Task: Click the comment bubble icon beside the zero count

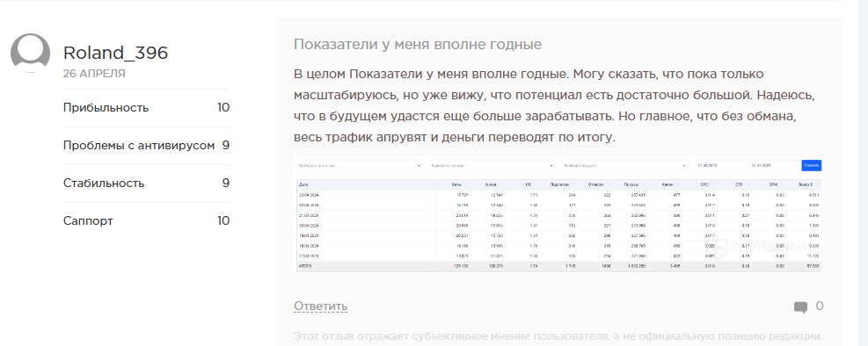Action: coord(800,306)
